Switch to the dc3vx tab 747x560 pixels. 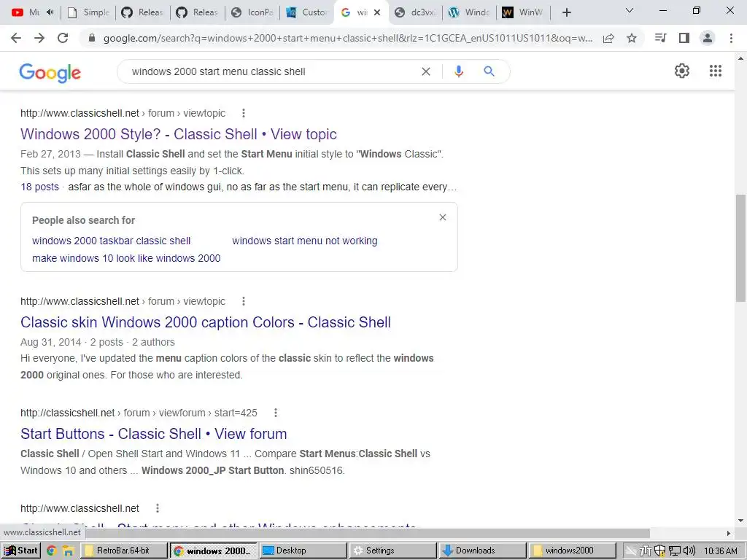[x=415, y=12]
